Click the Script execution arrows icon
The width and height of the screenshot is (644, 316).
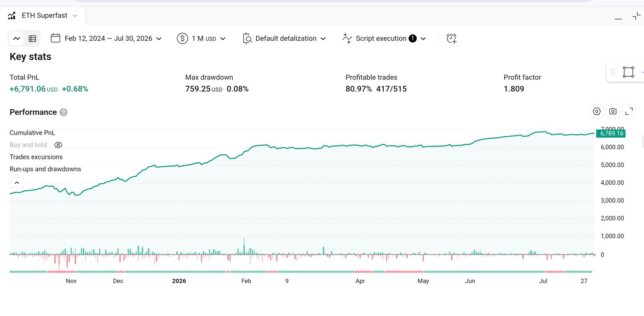tap(347, 39)
